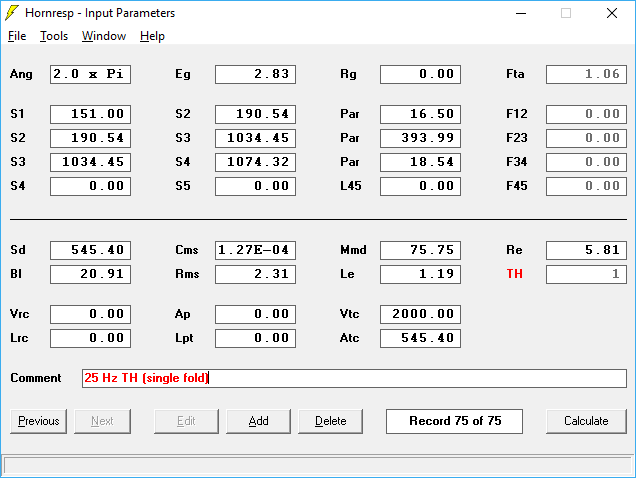Open the File menu

(17, 36)
